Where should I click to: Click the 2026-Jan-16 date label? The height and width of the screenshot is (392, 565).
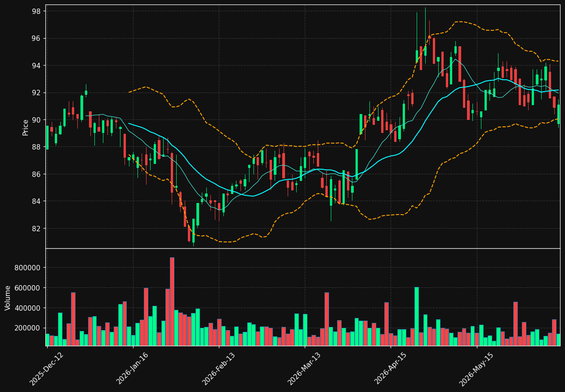pos(133,369)
